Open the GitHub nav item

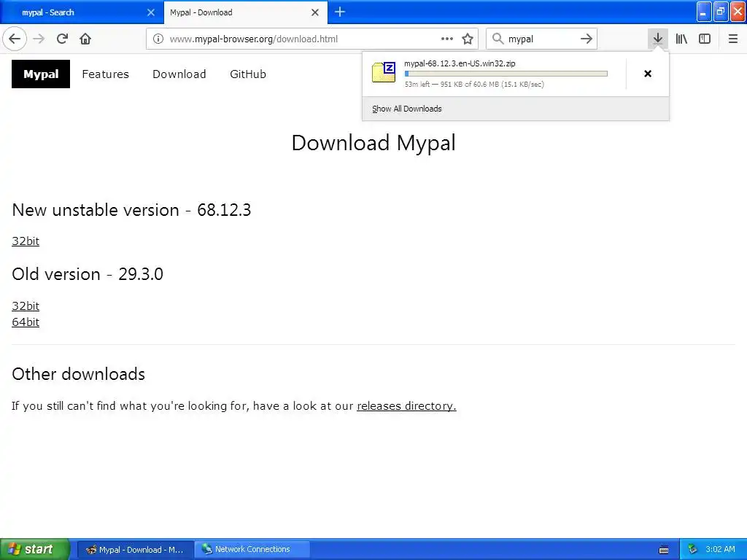(x=248, y=74)
